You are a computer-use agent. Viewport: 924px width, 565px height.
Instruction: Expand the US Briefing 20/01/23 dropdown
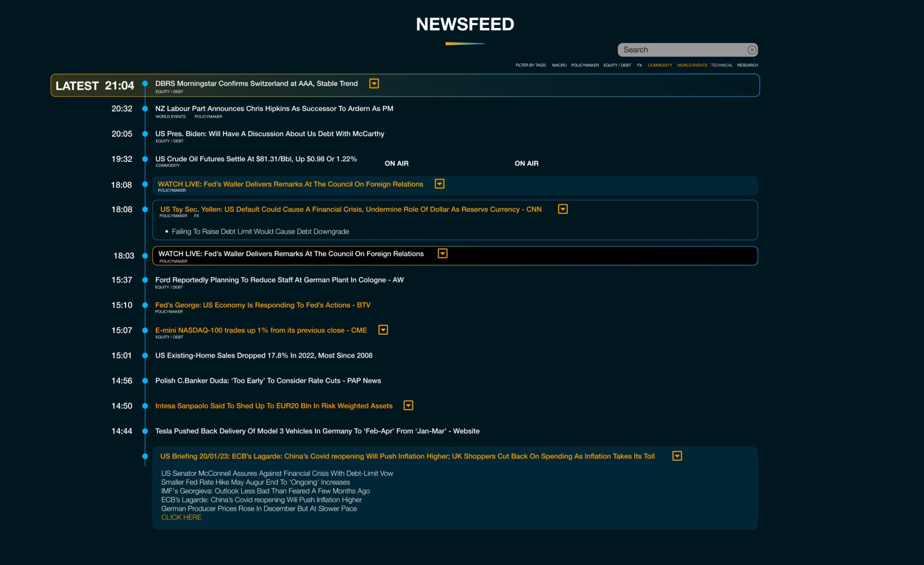click(x=677, y=455)
